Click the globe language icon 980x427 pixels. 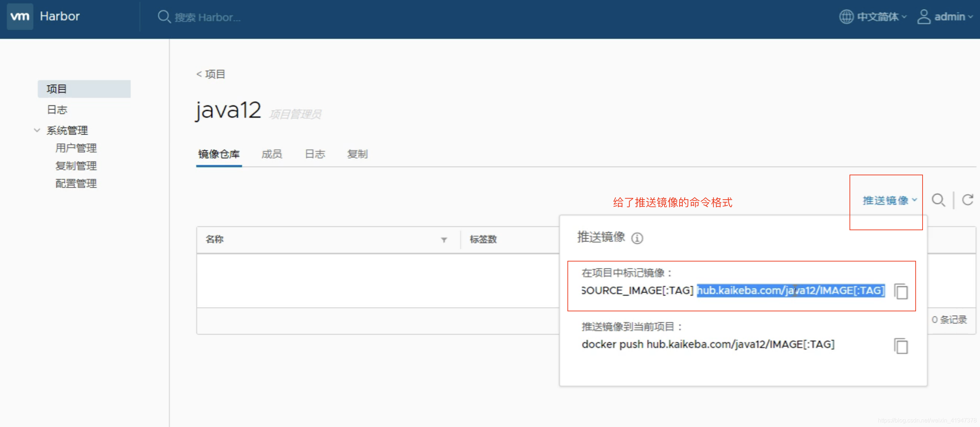point(846,17)
